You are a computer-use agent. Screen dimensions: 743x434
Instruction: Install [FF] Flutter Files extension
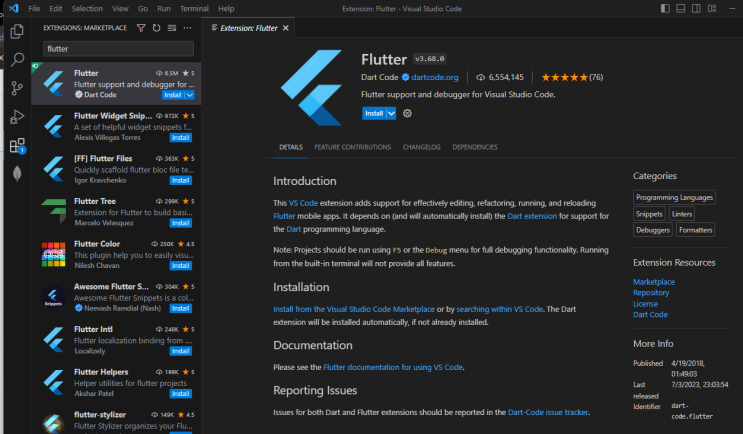pos(181,180)
